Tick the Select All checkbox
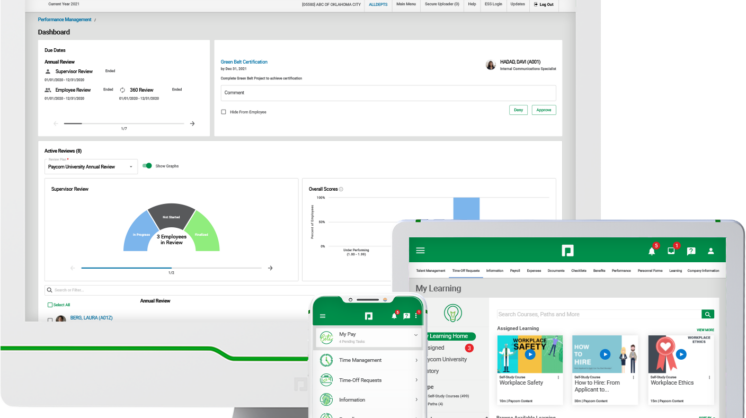This screenshot has width=746, height=418. (50, 305)
